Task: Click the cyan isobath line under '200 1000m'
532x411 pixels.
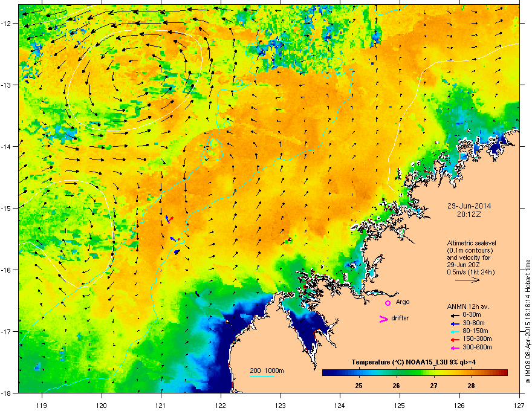Action: 262,376
